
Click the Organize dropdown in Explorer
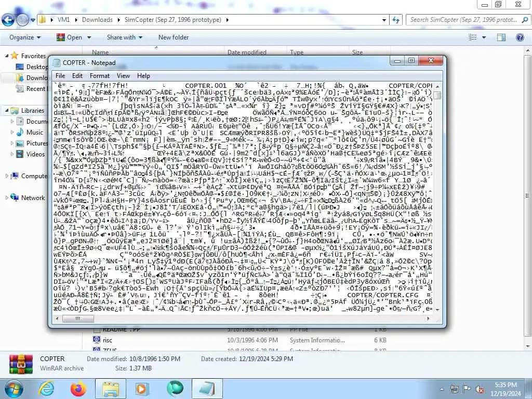click(x=25, y=37)
